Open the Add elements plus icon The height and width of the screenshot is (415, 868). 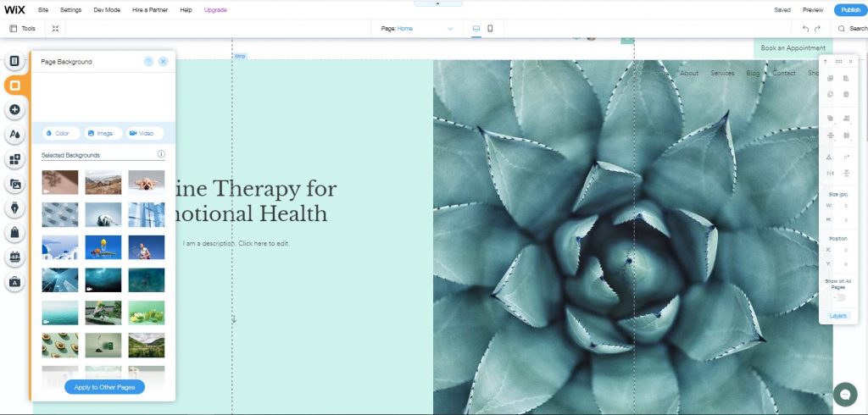[x=15, y=110]
